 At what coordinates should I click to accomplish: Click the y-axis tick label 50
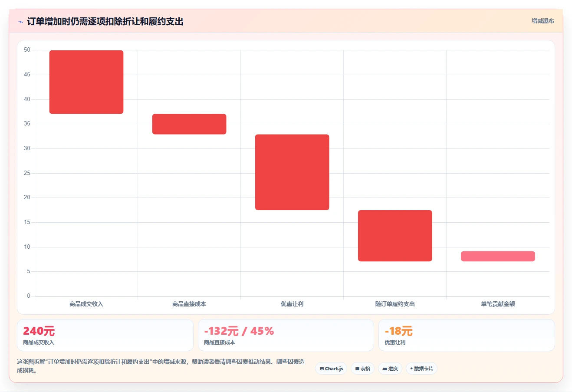pos(27,50)
